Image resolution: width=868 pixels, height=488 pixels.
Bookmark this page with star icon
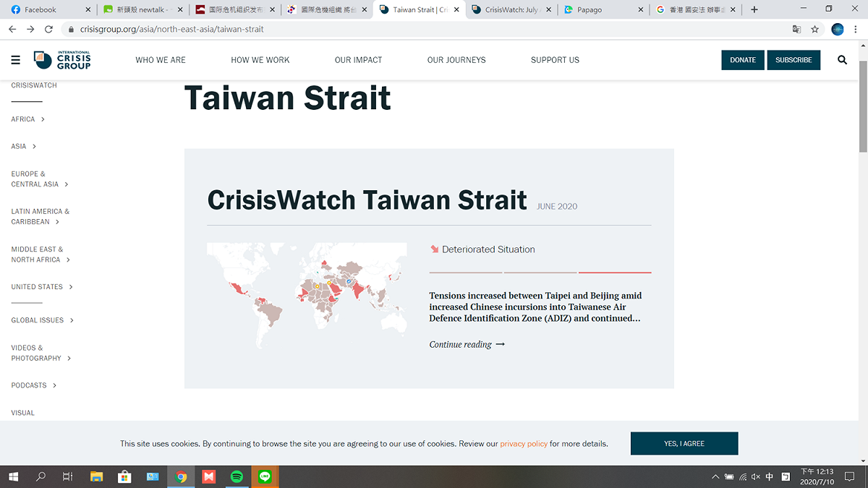(x=814, y=29)
